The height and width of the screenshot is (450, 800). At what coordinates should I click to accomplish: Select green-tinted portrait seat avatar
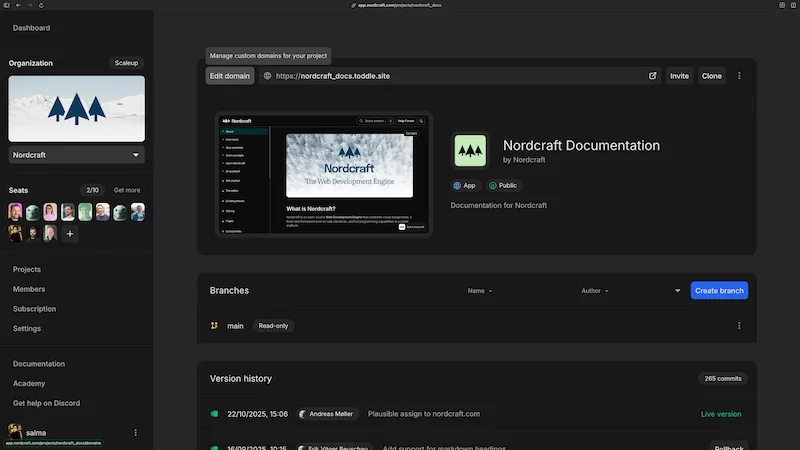pos(85,212)
